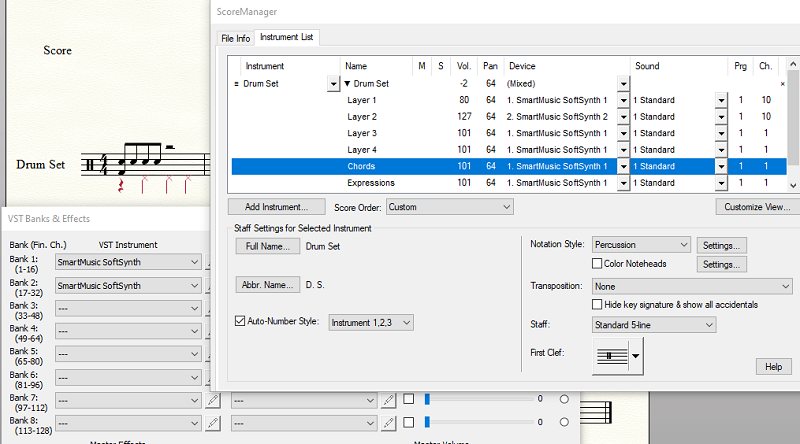Enable the Color Noteheads checkbox
800x444 pixels.
click(x=597, y=264)
